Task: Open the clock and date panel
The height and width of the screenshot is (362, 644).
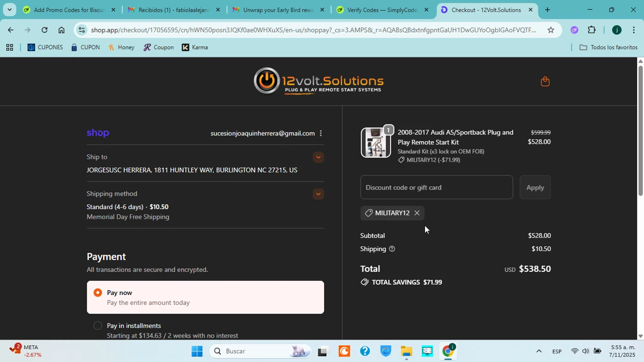Action: click(623, 351)
